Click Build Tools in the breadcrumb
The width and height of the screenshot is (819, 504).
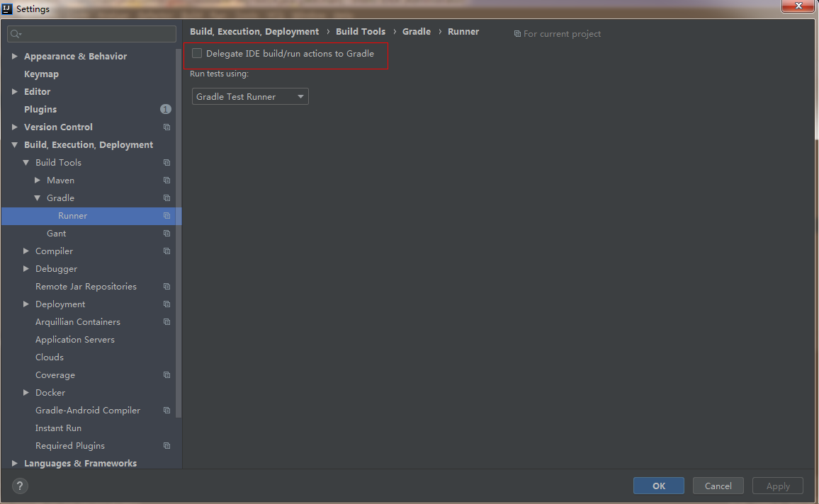pyautogui.click(x=361, y=32)
